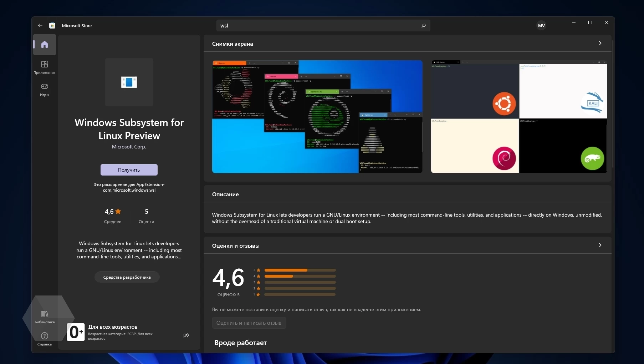Click the 5 Оценки count
Image resolution: width=644 pixels, height=364 pixels.
(147, 216)
